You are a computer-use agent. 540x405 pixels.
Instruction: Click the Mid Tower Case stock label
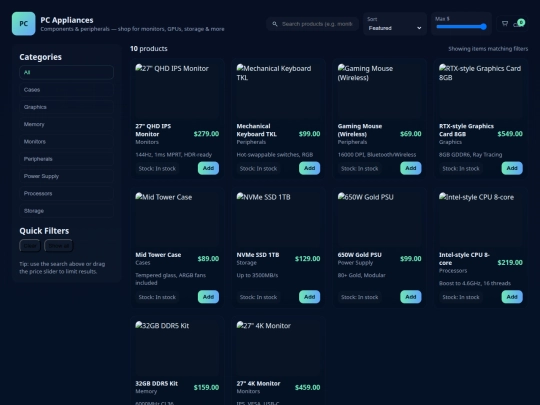(x=157, y=297)
